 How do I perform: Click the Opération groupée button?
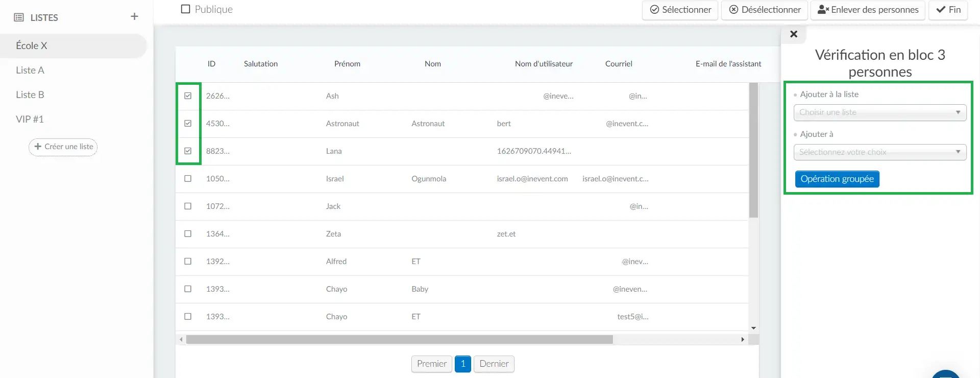837,179
